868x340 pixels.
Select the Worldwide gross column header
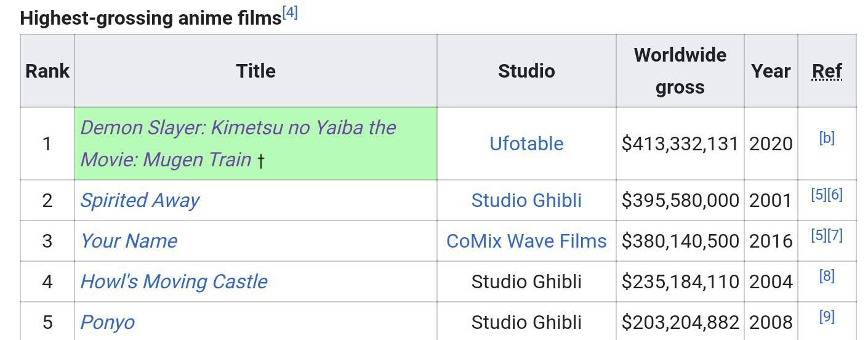click(x=680, y=71)
